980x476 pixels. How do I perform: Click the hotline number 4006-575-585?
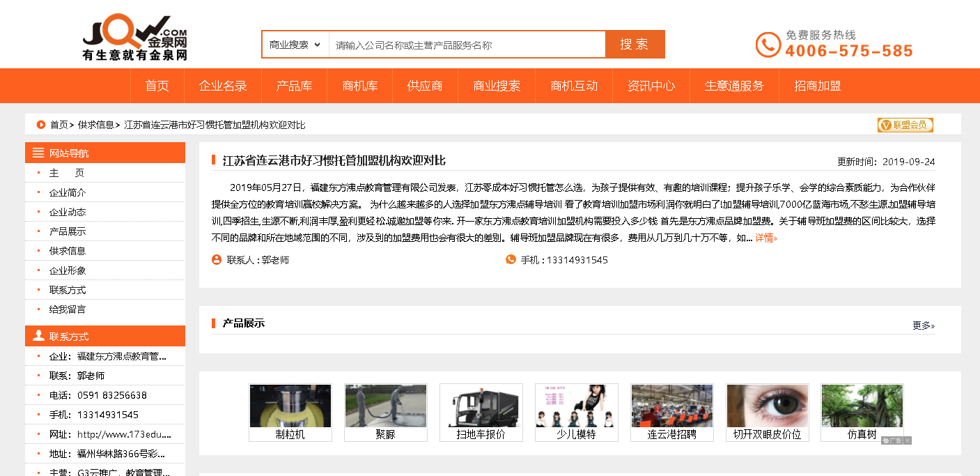[849, 51]
